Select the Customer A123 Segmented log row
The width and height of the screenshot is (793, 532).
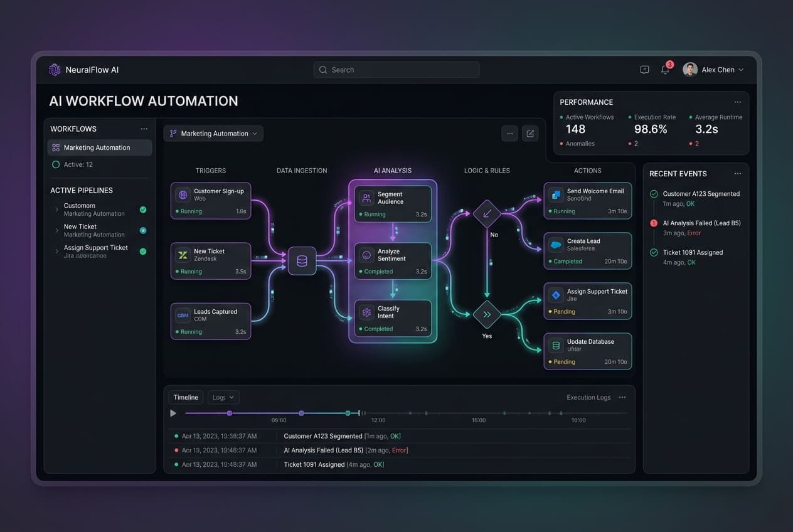(399, 436)
